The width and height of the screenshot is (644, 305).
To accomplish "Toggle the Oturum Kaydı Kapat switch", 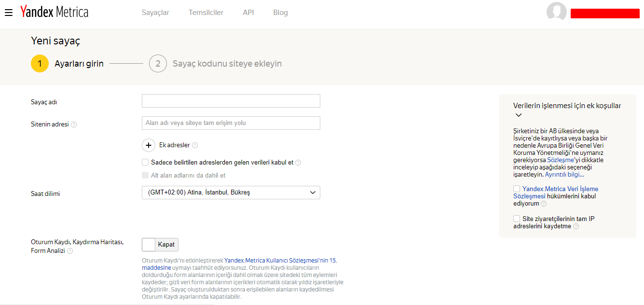I will coord(160,245).
